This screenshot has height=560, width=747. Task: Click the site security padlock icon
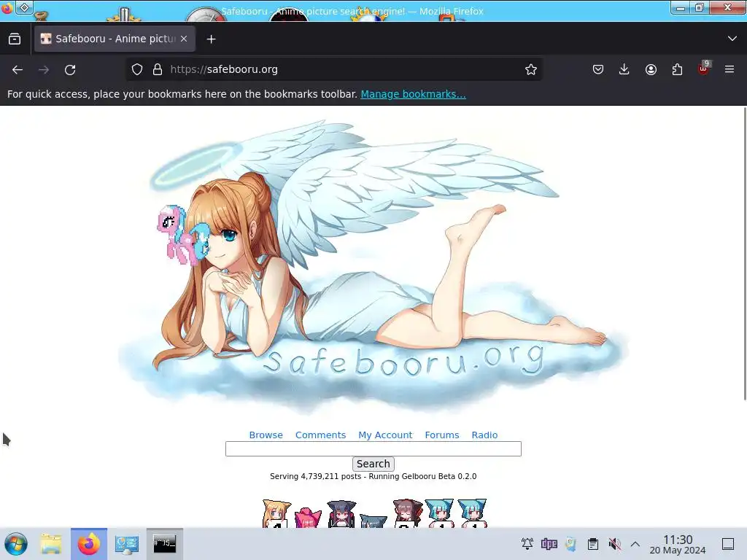158,69
